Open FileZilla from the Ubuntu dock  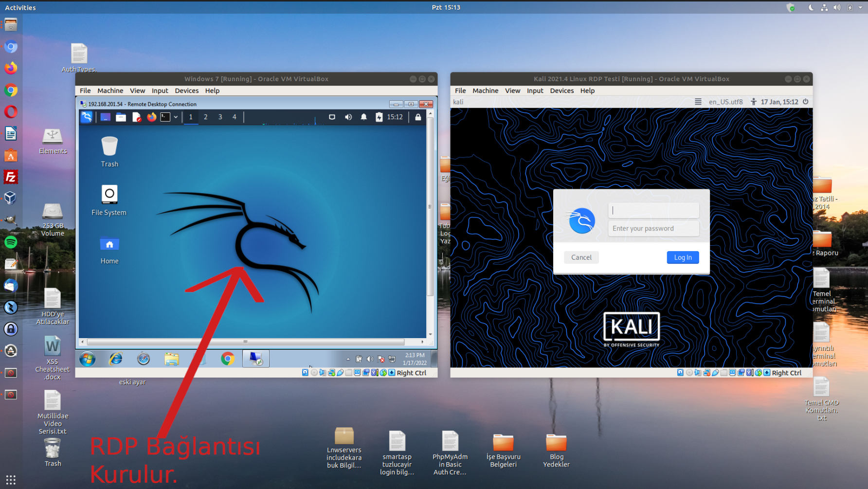[x=11, y=177]
